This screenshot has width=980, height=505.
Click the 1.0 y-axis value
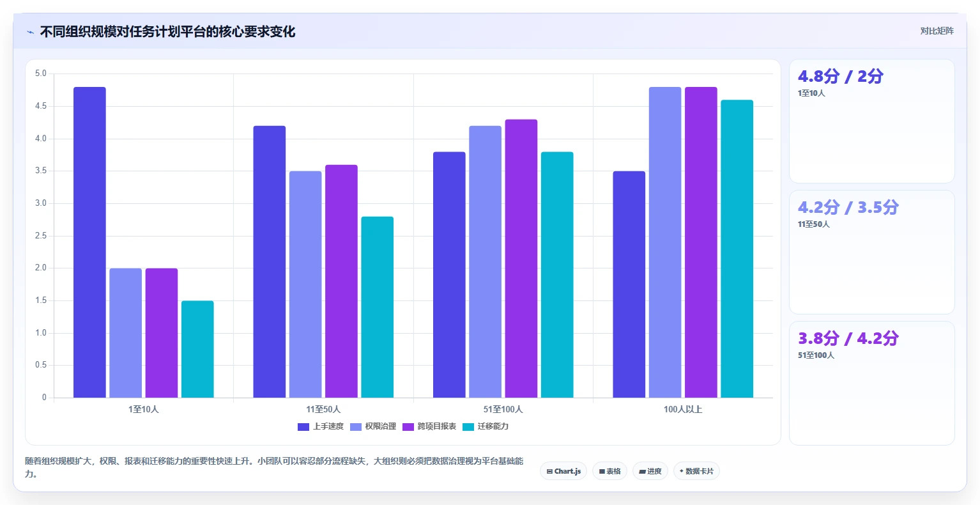41,333
